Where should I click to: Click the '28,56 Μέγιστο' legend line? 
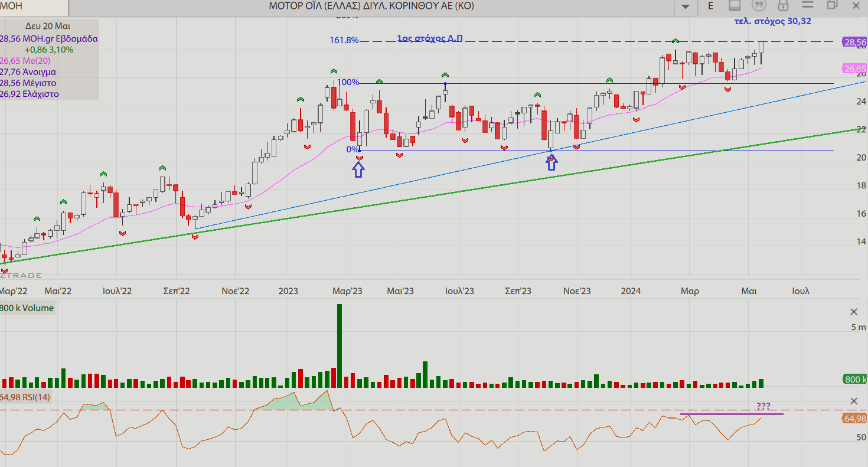point(28,83)
